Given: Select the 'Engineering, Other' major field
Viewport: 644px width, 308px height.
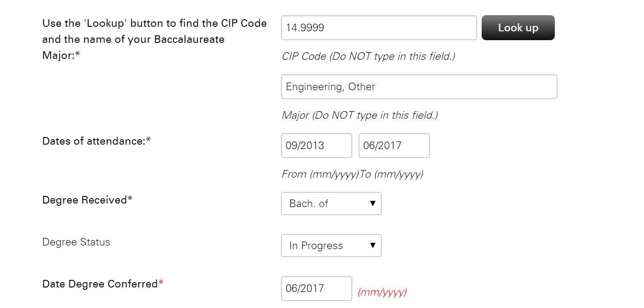Looking at the screenshot, I should point(419,87).
